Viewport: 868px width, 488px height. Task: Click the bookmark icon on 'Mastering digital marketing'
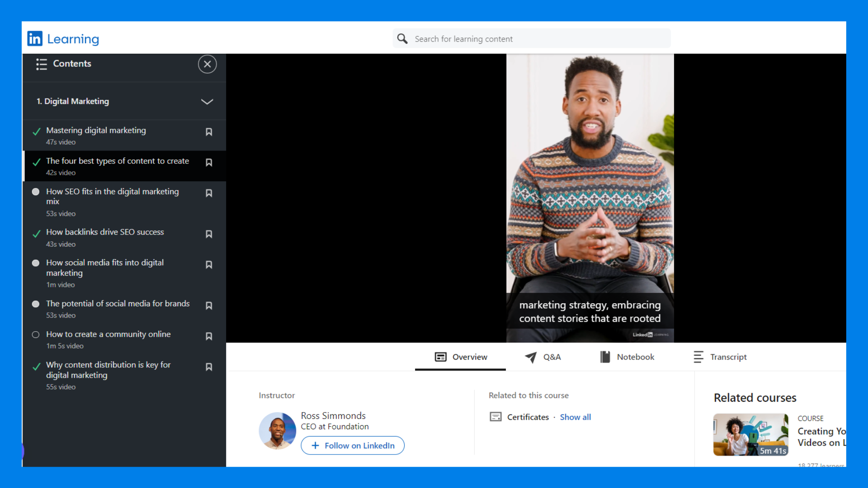pyautogui.click(x=209, y=131)
